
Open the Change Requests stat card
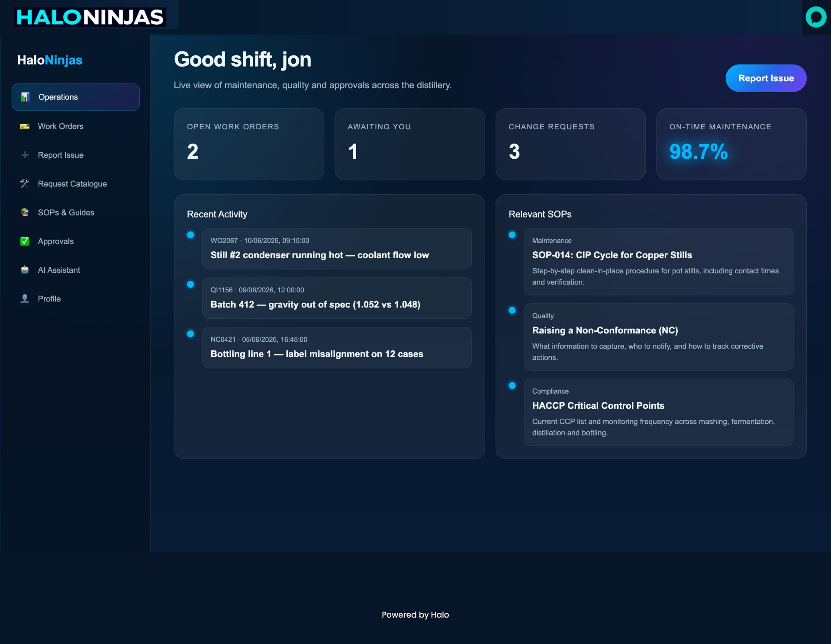click(x=570, y=144)
